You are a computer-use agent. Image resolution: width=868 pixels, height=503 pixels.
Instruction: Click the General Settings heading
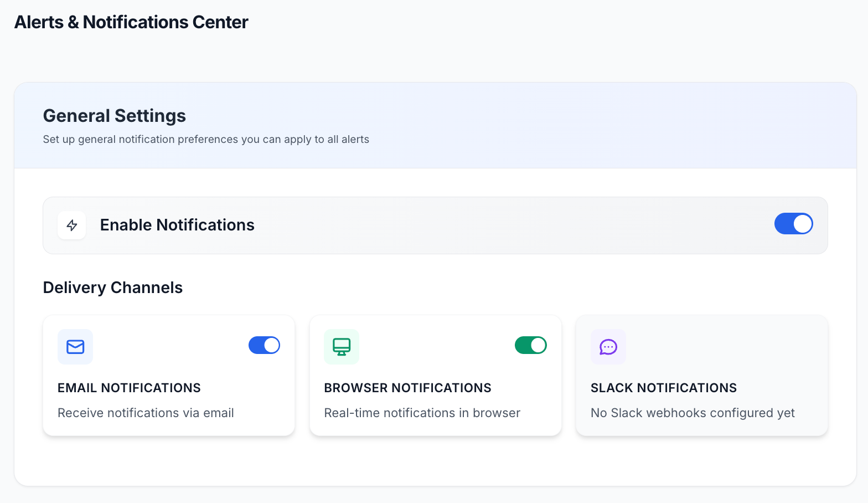(x=115, y=116)
